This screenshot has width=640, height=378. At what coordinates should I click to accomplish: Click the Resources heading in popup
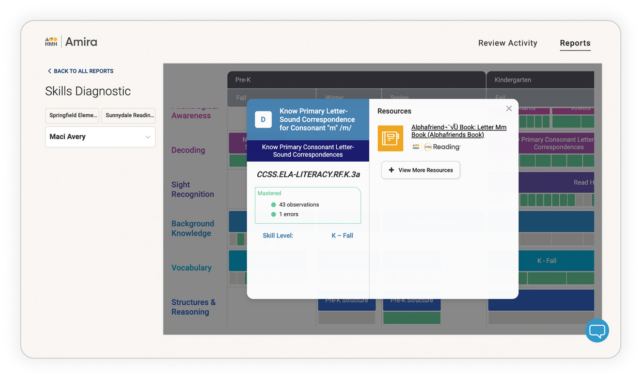pyautogui.click(x=394, y=111)
